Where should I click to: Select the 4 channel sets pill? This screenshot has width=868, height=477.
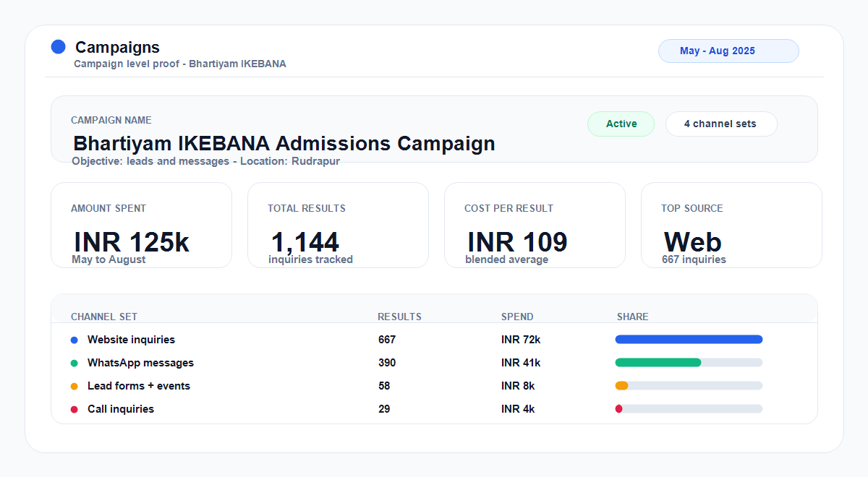tap(721, 124)
